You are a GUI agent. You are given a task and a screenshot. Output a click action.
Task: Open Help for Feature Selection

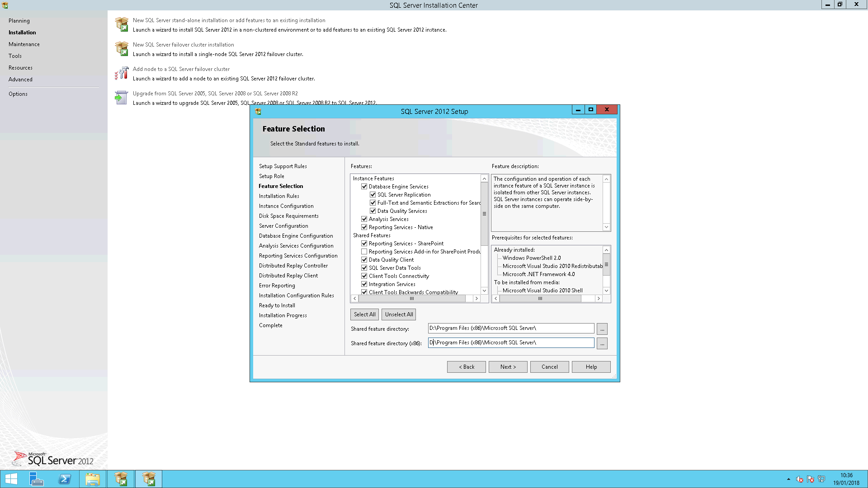click(x=591, y=367)
